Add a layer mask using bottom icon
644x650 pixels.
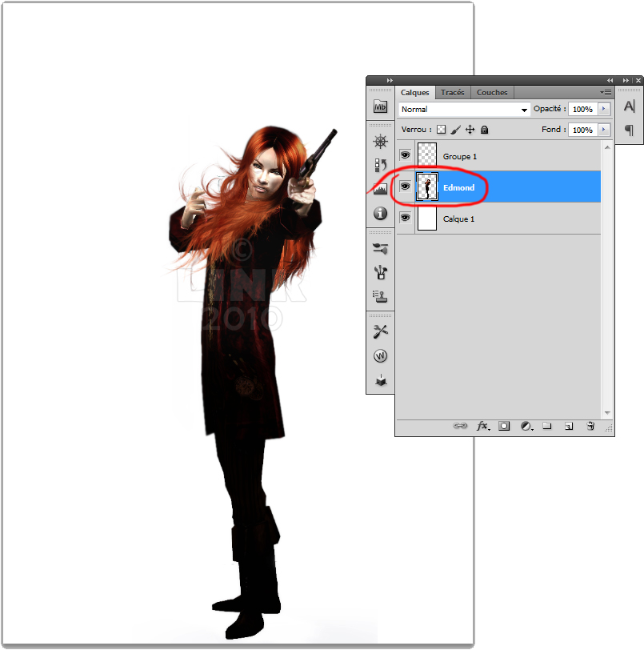(505, 427)
